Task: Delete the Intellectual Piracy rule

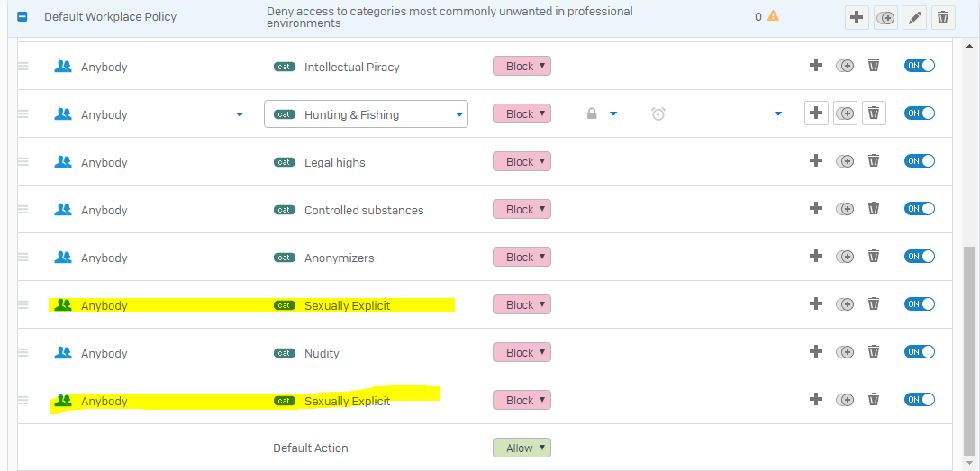Action: coord(874,65)
